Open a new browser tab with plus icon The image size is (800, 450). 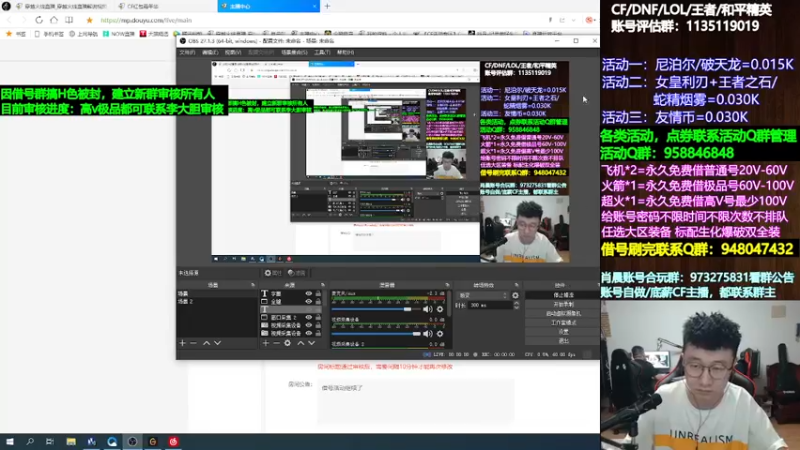pyautogui.click(x=327, y=6)
